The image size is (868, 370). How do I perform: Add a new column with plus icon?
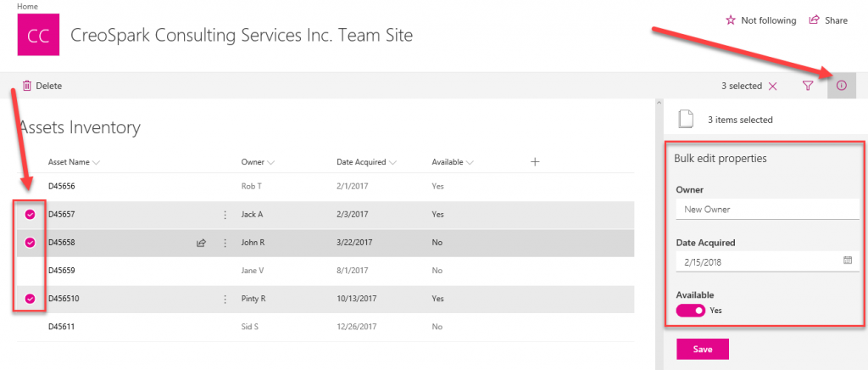(535, 162)
